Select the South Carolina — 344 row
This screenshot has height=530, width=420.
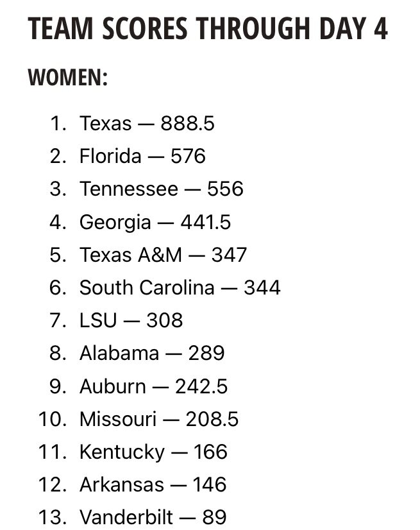coord(180,287)
